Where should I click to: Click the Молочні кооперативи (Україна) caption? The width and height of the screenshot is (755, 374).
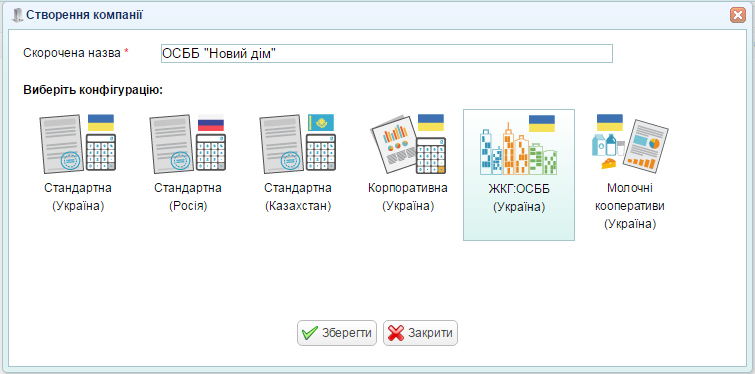630,206
